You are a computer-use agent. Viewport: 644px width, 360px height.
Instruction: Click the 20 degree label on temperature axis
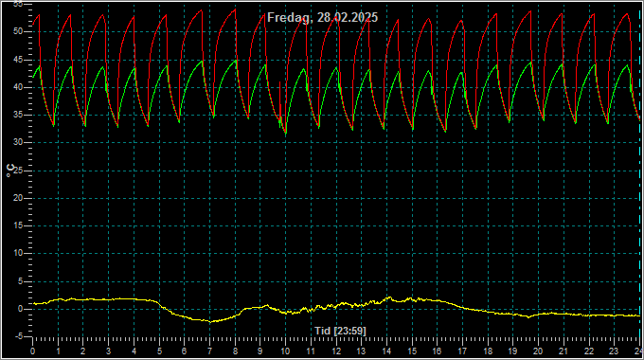[x=18, y=198]
